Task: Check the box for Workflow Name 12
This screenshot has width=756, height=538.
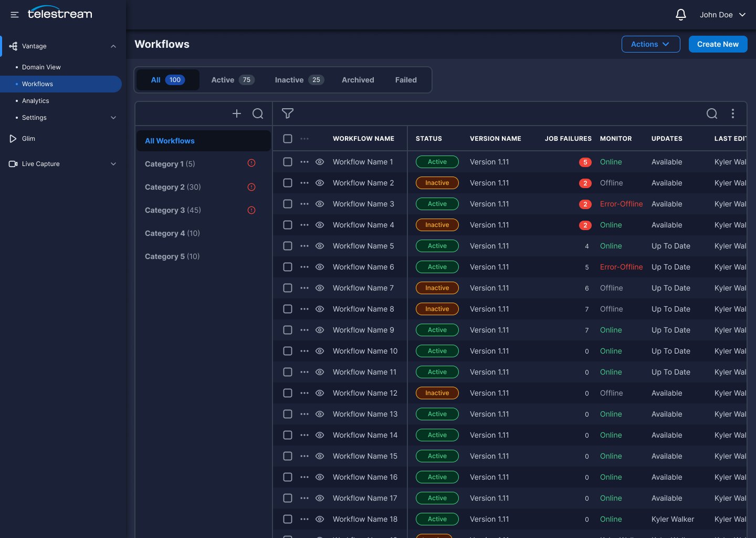Action: click(x=288, y=393)
